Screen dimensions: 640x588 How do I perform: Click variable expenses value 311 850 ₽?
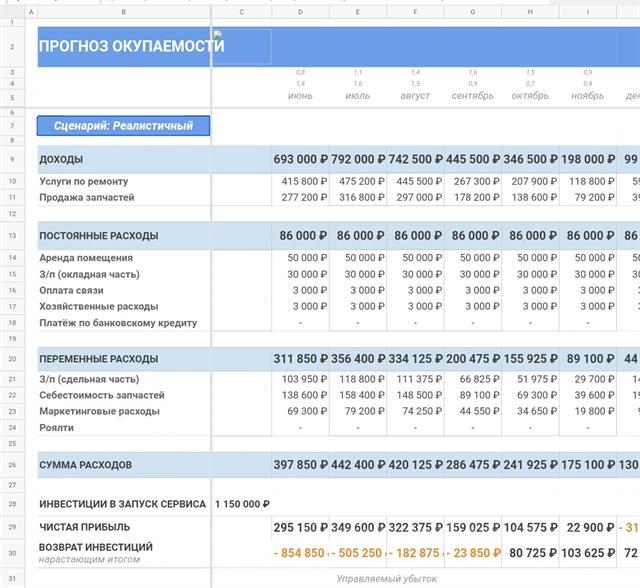pos(300,359)
